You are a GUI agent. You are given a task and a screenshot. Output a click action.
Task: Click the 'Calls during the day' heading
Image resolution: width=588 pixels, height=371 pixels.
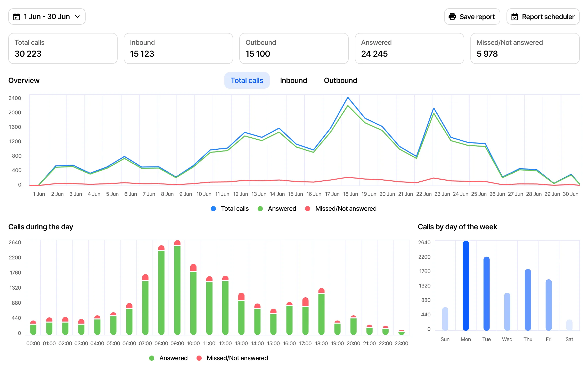40,227
